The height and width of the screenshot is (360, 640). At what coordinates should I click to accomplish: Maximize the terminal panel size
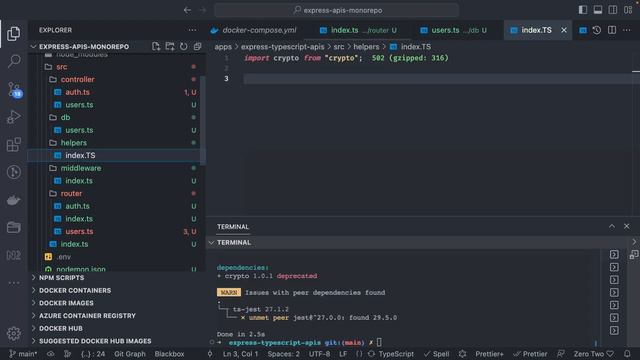[x=612, y=226]
